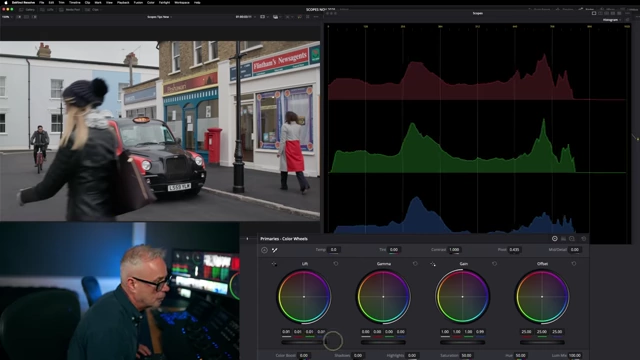Click the Saturation value field
Viewport: 640px width, 360px height.
466,356
